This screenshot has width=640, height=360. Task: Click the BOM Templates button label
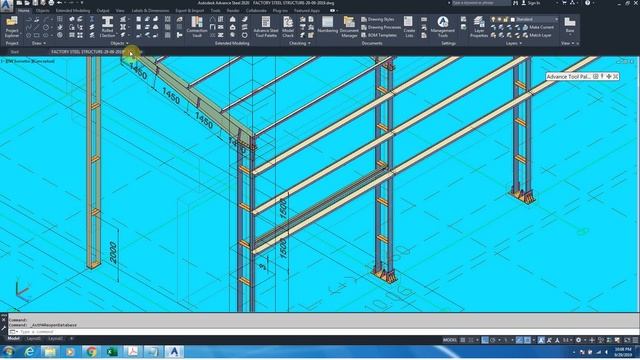(x=382, y=35)
